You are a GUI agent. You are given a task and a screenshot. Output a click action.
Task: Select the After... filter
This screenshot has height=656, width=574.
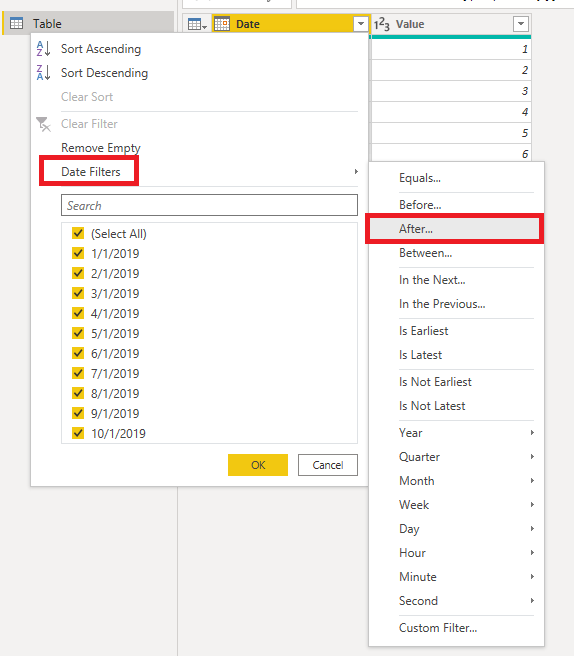[416, 229]
